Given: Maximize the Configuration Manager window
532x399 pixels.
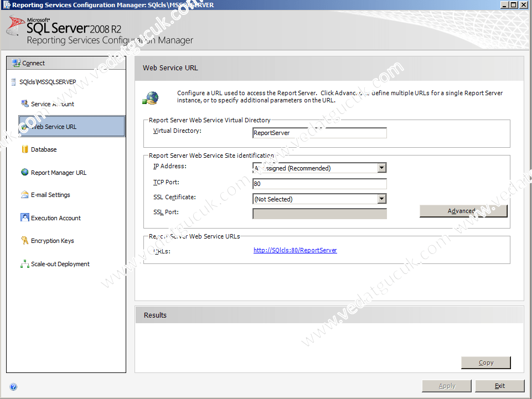Looking at the screenshot, I should coord(514,5).
